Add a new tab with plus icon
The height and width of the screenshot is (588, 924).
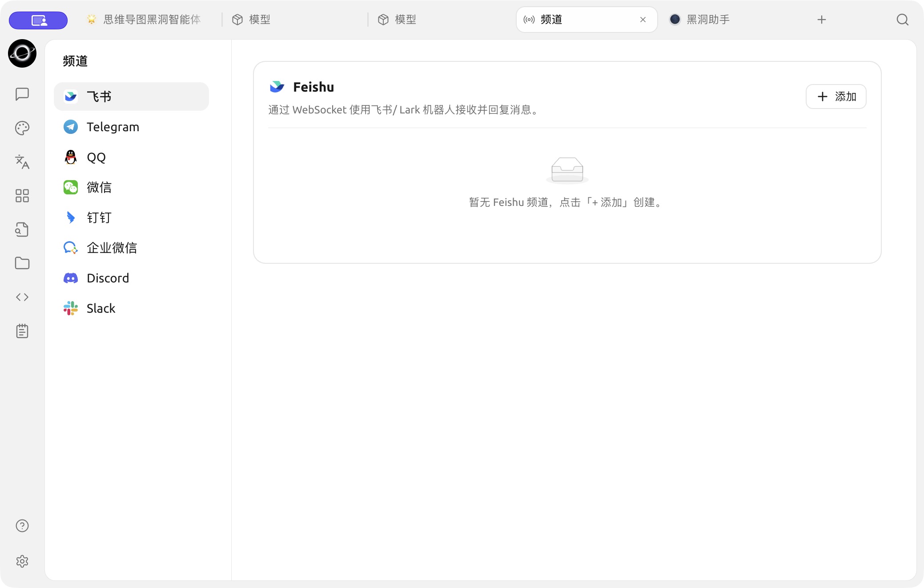pyautogui.click(x=822, y=20)
